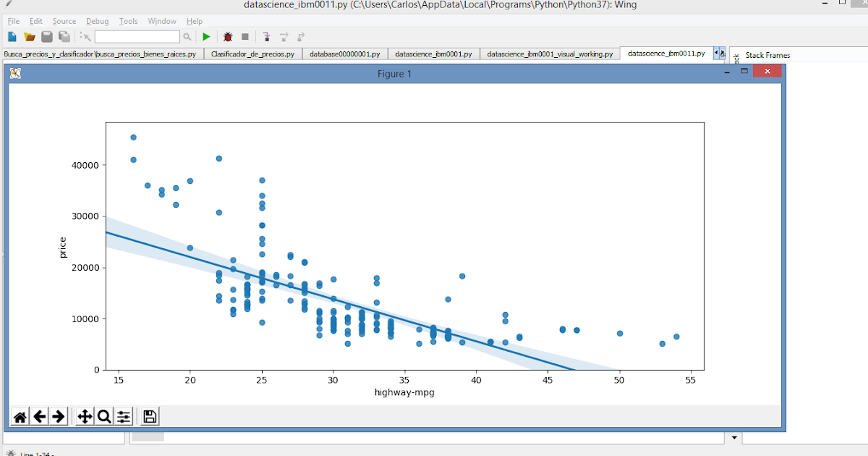
Task: Create a new file from the toolbar
Action: point(10,36)
